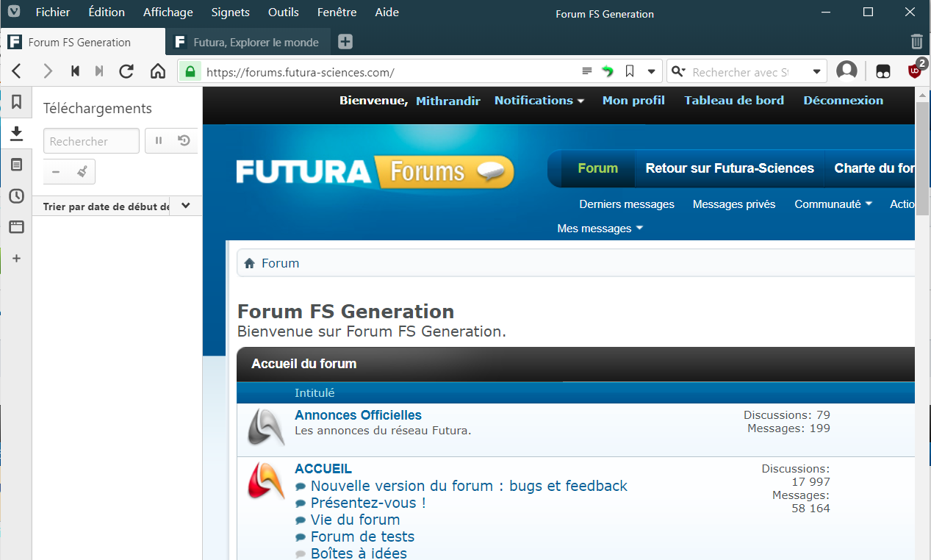
Task: Open the Fenêtre menu
Action: [x=337, y=12]
